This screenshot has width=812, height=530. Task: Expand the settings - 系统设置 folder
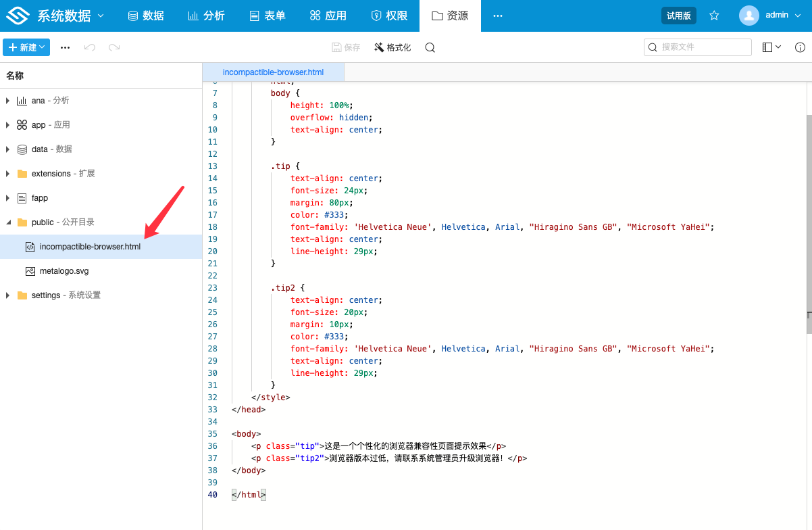click(7, 295)
